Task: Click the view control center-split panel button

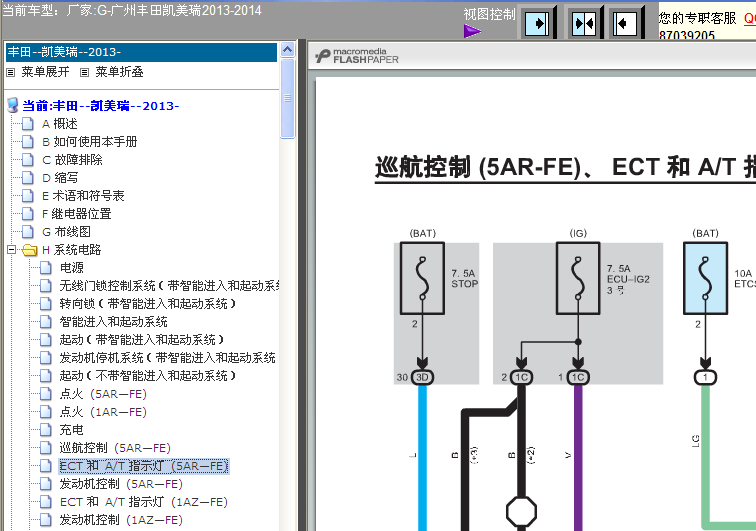Action: click(x=583, y=23)
